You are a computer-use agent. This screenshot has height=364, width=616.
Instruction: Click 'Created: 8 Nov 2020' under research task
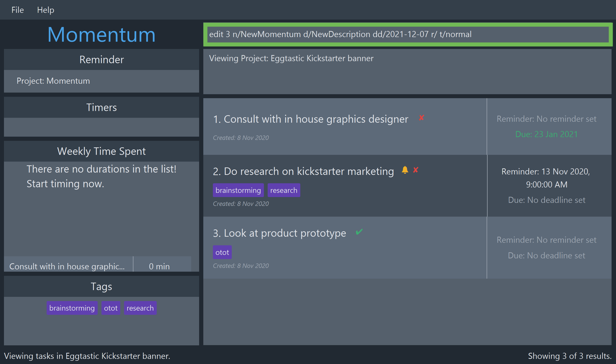tap(241, 204)
